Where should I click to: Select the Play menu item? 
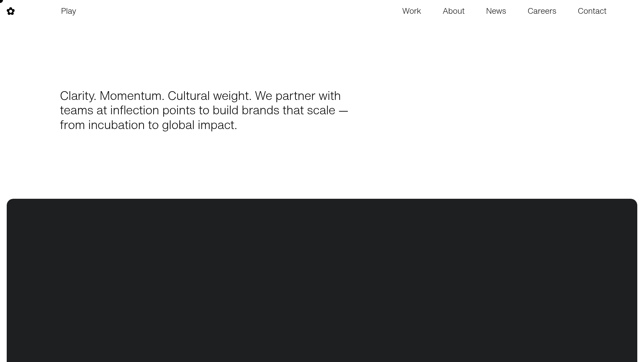pos(68,11)
